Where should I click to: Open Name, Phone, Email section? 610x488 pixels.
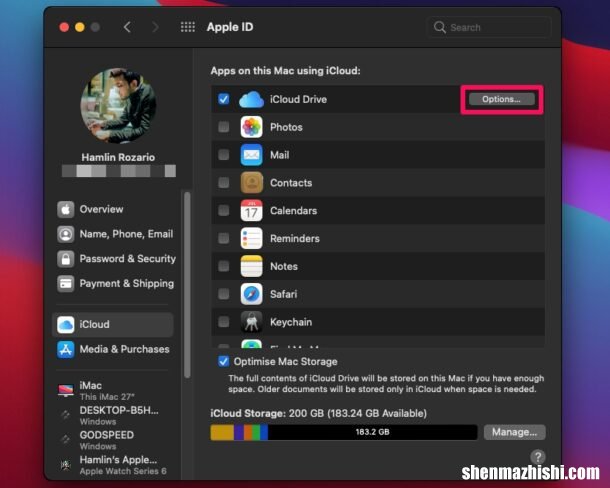(x=126, y=234)
